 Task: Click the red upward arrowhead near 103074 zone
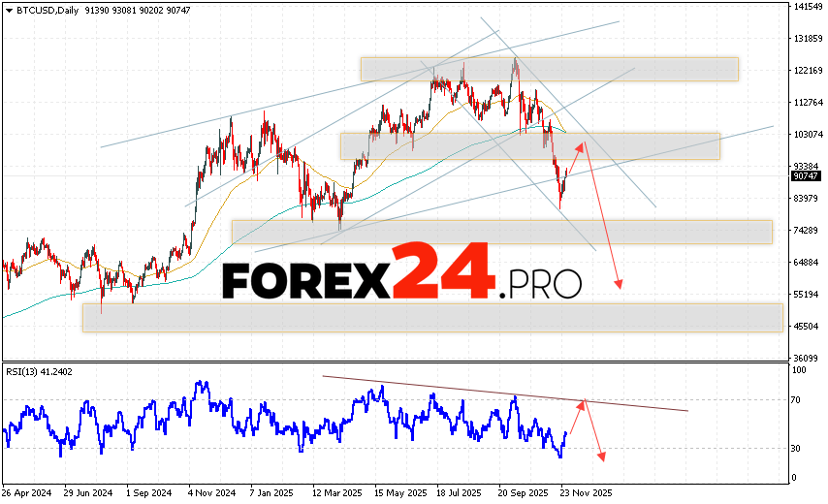pyautogui.click(x=583, y=147)
